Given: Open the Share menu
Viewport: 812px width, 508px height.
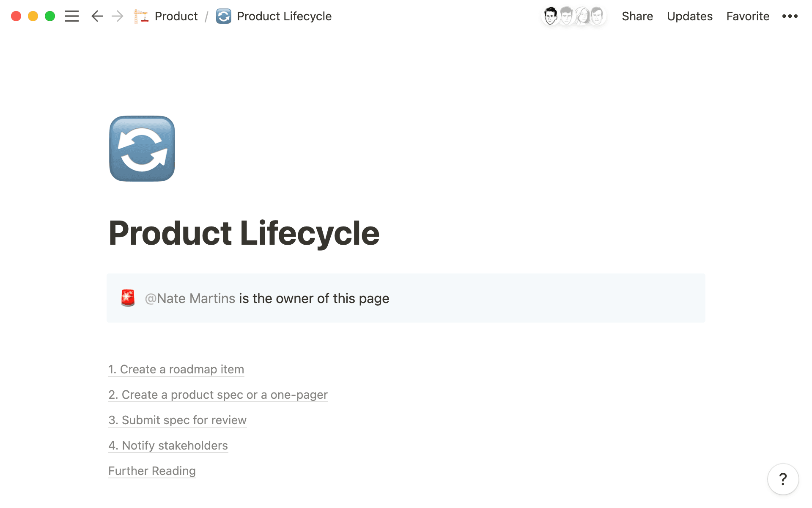Looking at the screenshot, I should pos(637,16).
